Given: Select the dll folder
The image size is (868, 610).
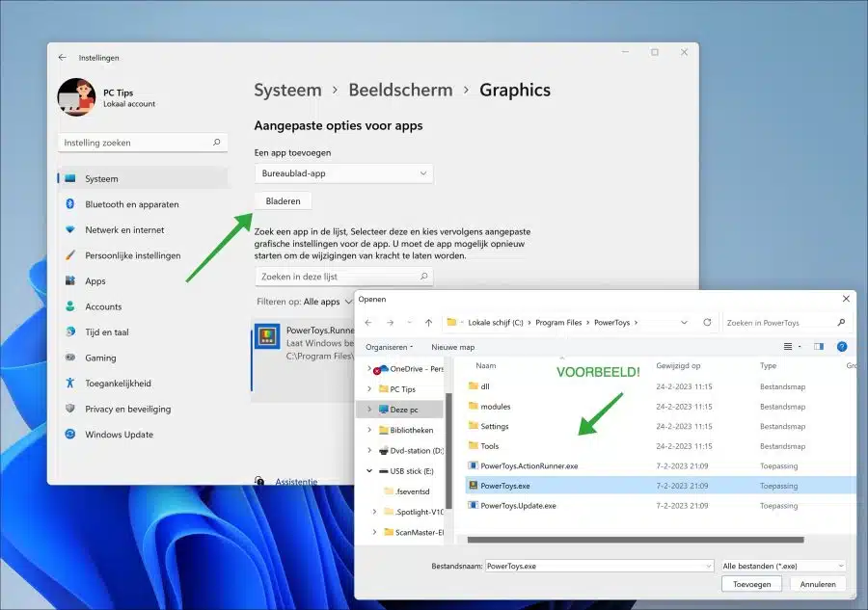Looking at the screenshot, I should [x=478, y=386].
